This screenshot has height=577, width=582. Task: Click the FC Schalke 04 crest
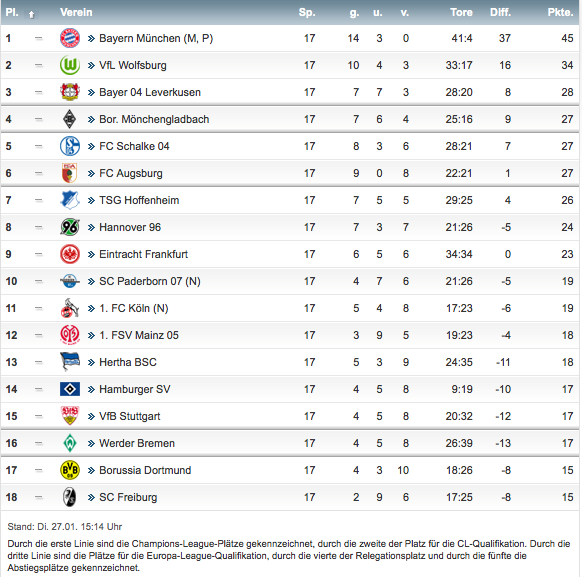pos(70,146)
